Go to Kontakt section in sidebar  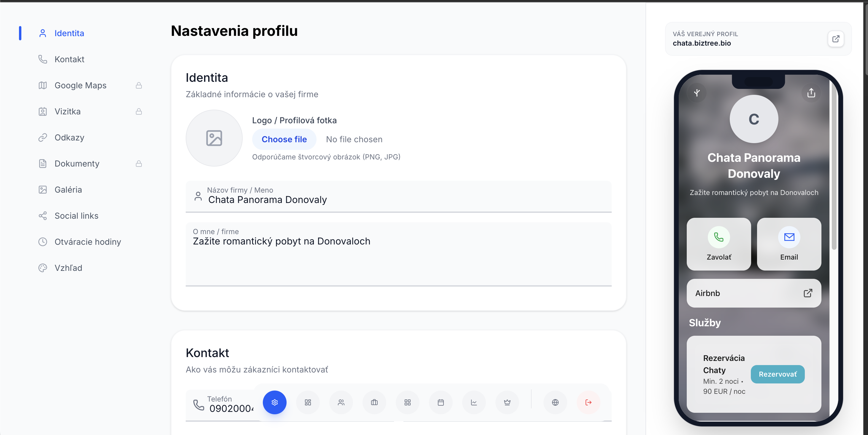pyautogui.click(x=69, y=59)
